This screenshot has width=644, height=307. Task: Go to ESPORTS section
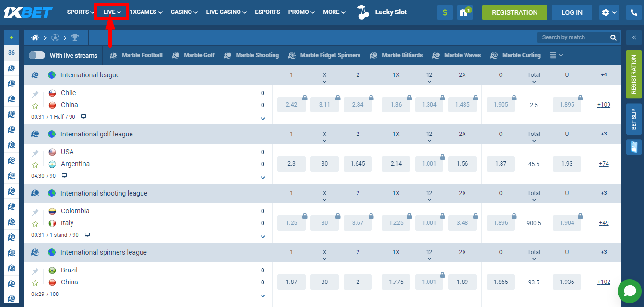267,12
